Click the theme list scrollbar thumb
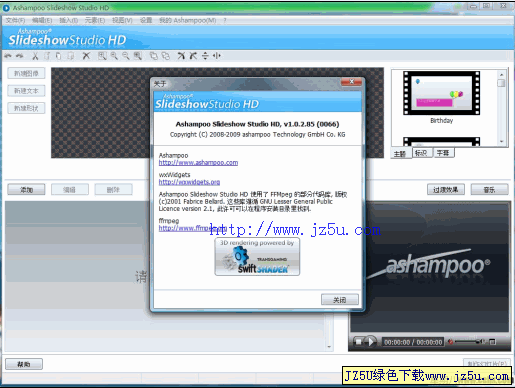The width and height of the screenshot is (515, 388). pyautogui.click(x=501, y=83)
